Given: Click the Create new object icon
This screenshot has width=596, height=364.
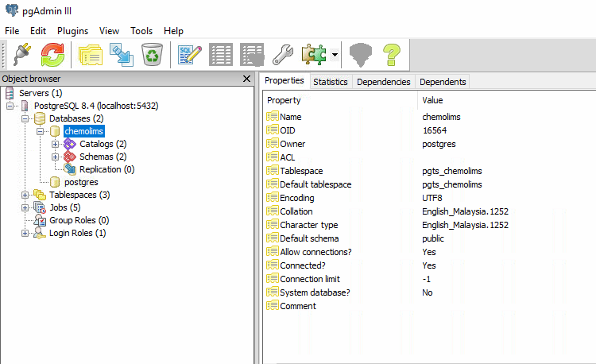Looking at the screenshot, I should pyautogui.click(x=122, y=54).
